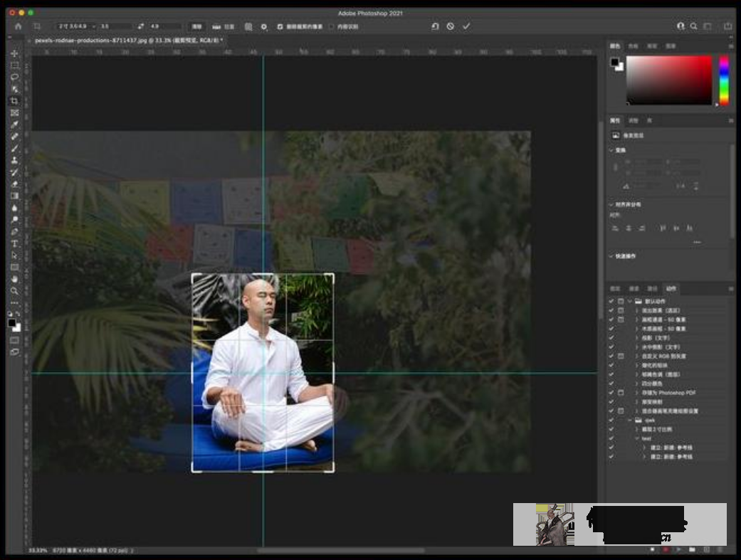Select the Type tool

tap(14, 243)
